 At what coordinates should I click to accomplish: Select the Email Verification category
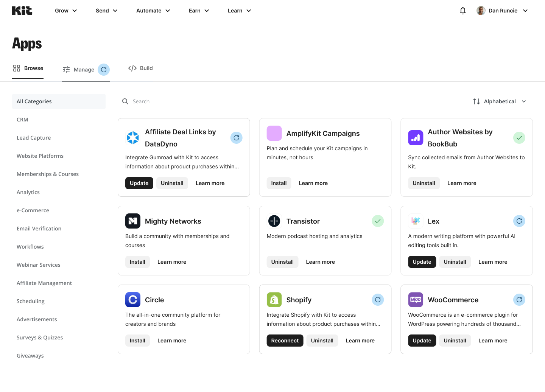59,229
